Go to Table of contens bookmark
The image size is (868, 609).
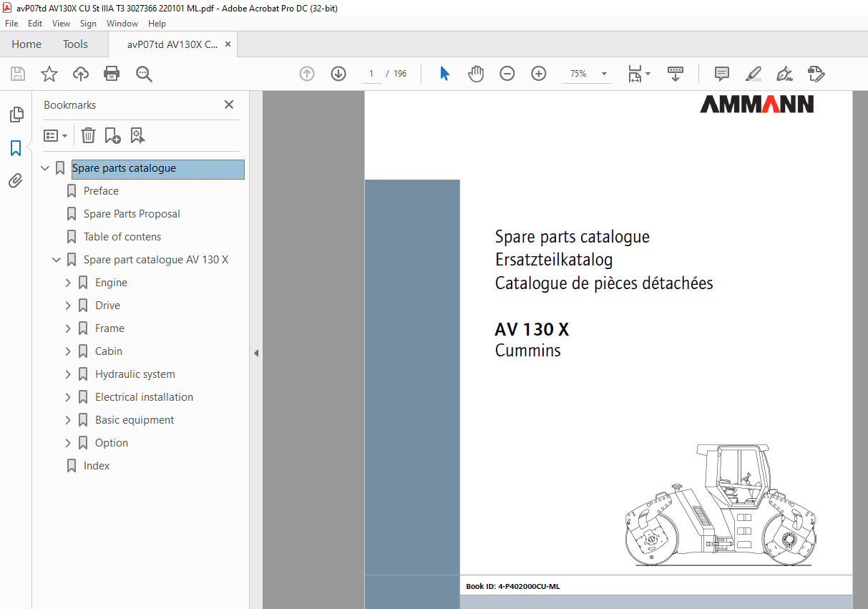tap(122, 237)
